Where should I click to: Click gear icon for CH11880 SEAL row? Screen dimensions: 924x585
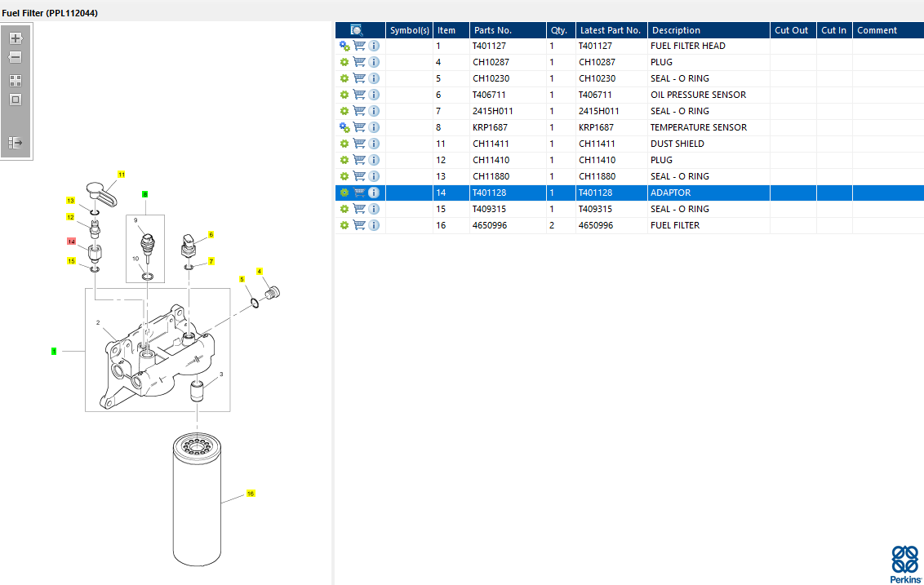(x=344, y=176)
